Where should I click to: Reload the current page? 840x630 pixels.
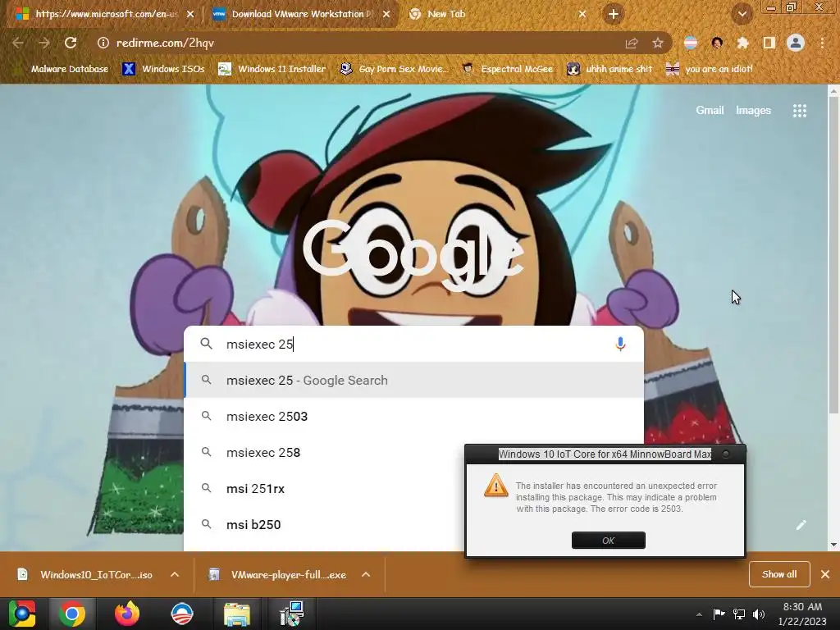(x=71, y=43)
